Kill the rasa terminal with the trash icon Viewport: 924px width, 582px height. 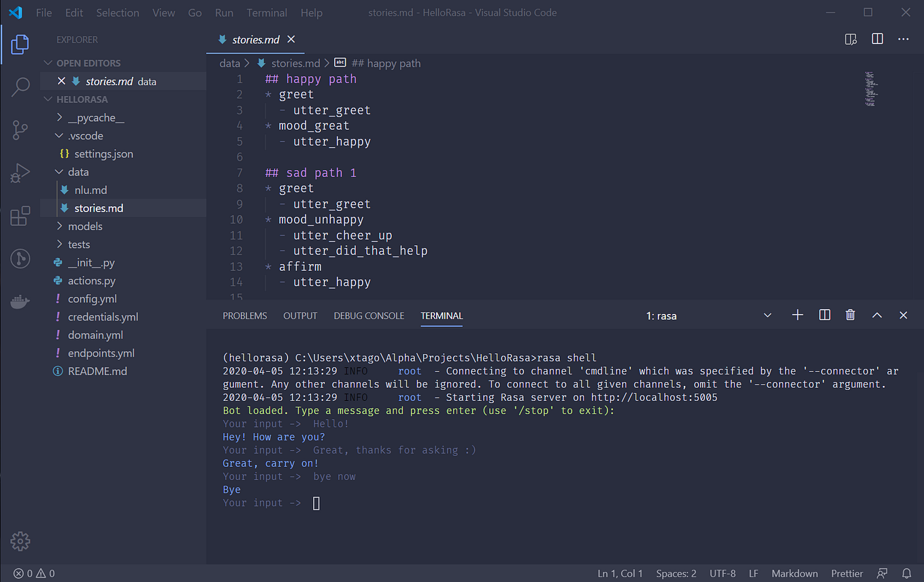(850, 314)
